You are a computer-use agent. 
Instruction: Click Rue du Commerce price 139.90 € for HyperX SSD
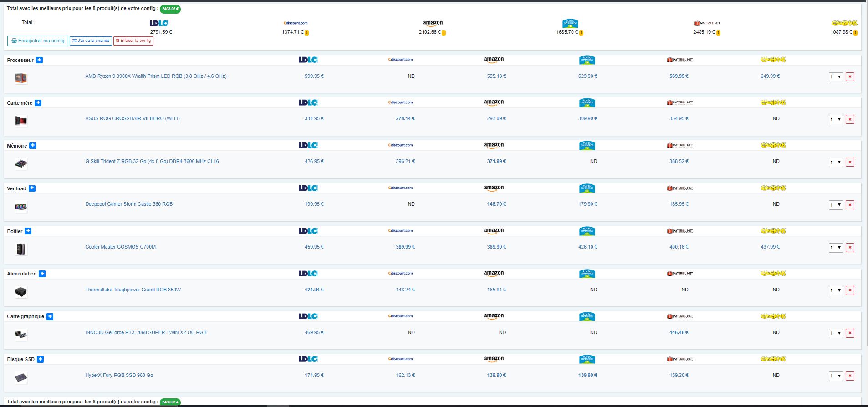pos(587,375)
